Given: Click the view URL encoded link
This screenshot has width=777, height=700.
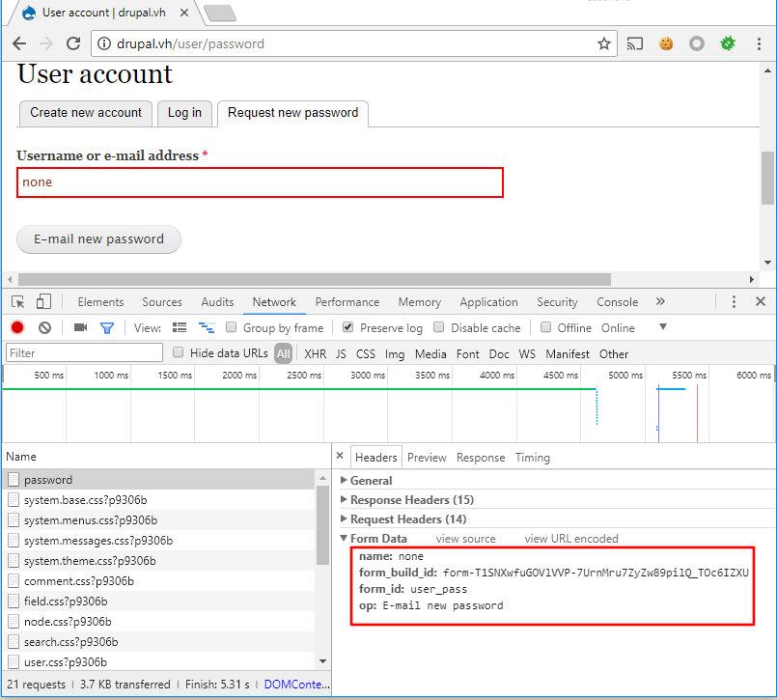Looking at the screenshot, I should coord(570,539).
